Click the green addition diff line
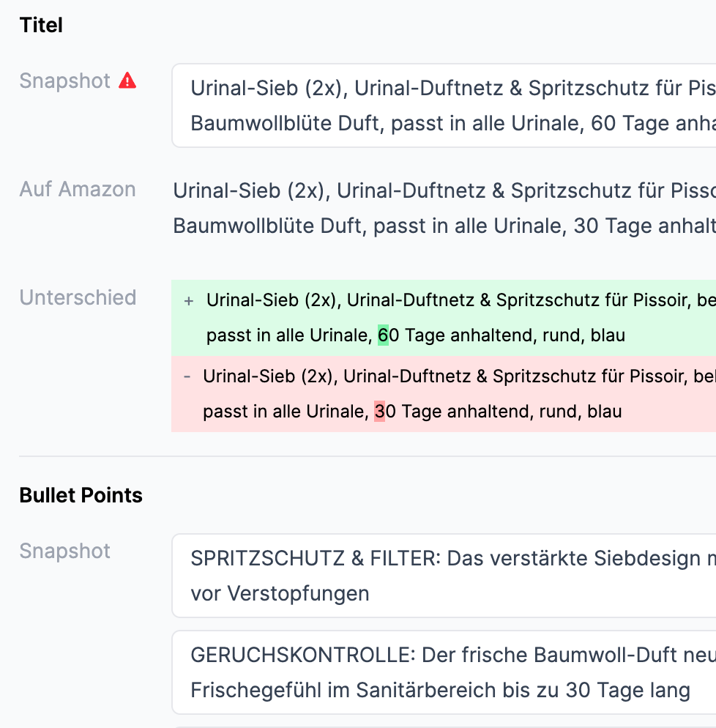The width and height of the screenshot is (716, 728). tap(439, 318)
